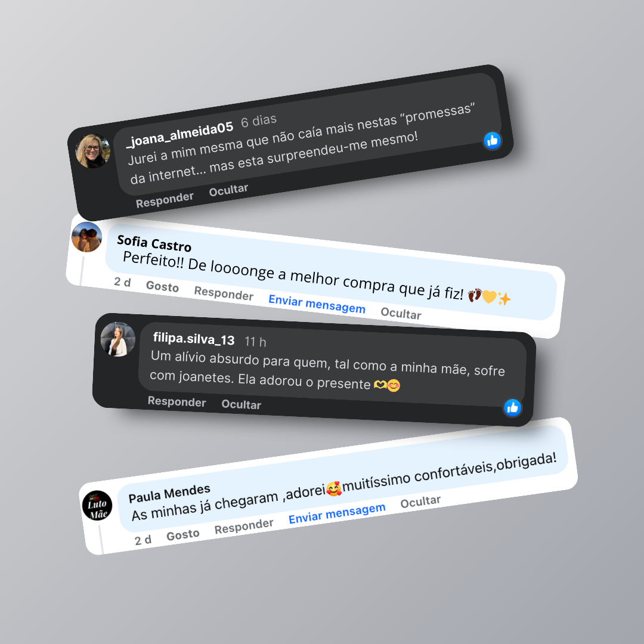Click the like thumbs-up on joana_almeida05's comment

click(492, 141)
